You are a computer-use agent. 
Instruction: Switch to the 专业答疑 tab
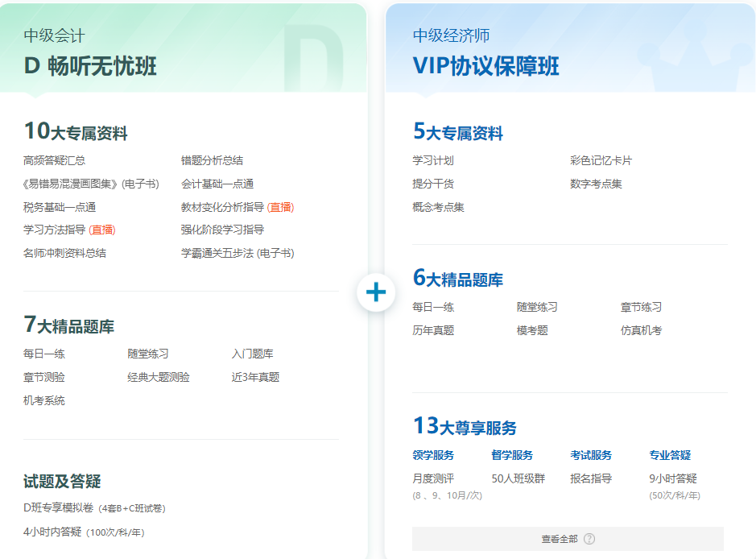(x=670, y=455)
